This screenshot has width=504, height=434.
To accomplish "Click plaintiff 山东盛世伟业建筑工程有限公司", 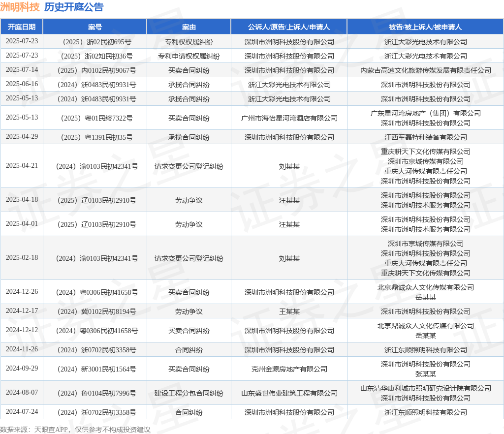I will 289,393.
